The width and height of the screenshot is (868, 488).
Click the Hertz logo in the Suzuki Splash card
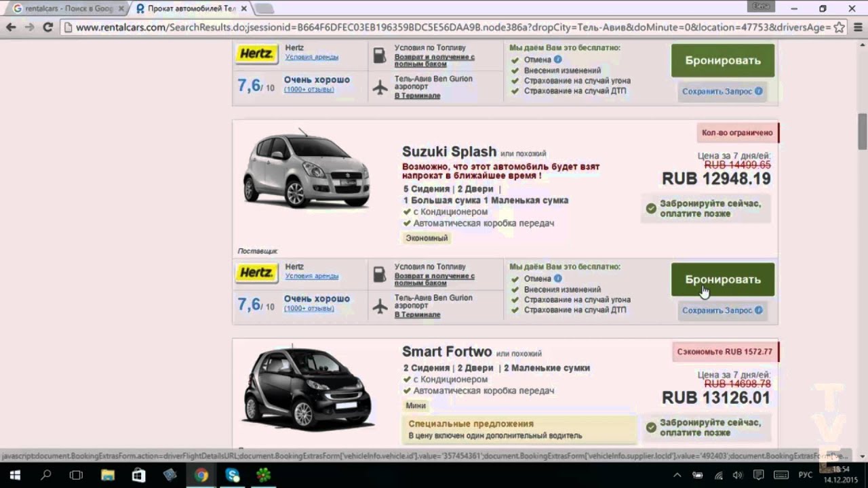coord(256,273)
